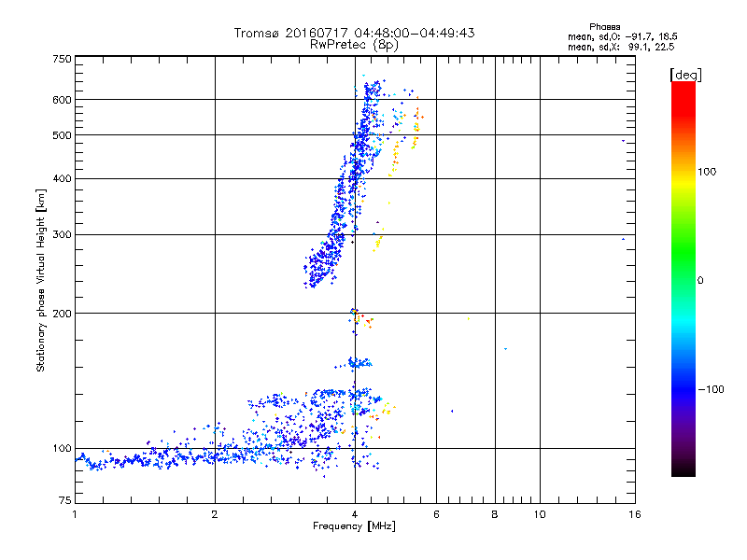
Task: Click the x-axis tick label '8'
Action: click(495, 514)
